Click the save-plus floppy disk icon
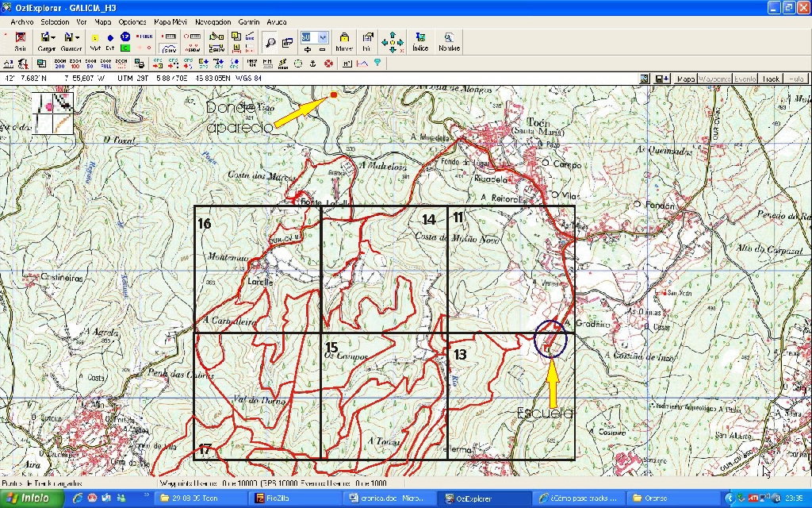This screenshot has height=508, width=812. pyautogui.click(x=662, y=79)
